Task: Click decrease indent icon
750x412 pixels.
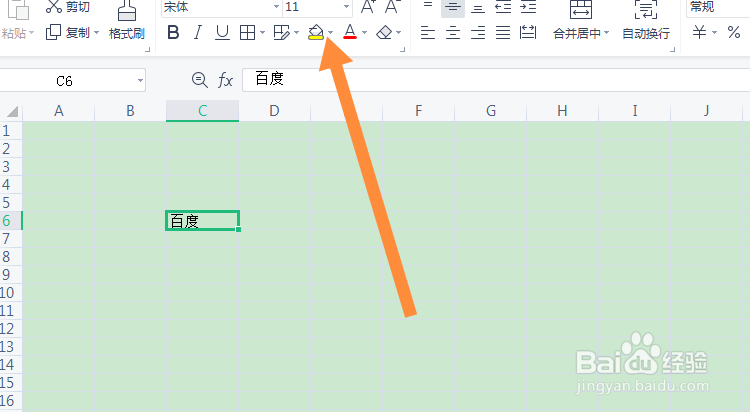Action: (503, 7)
